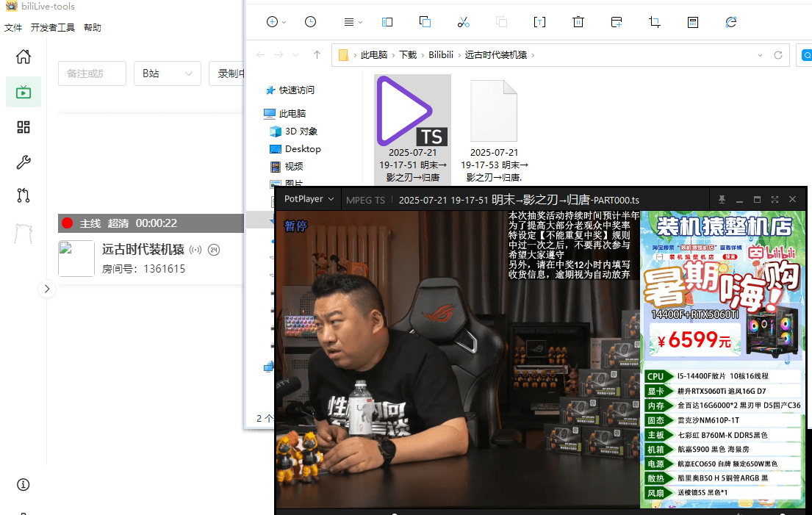
Task: Click the red recording indicator dot
Action: click(67, 223)
